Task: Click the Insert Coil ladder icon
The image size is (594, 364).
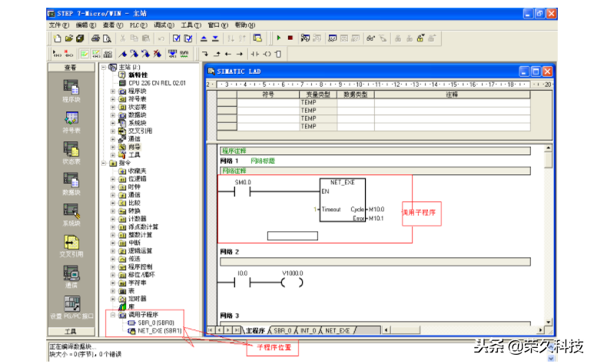Action: pyautogui.click(x=267, y=55)
